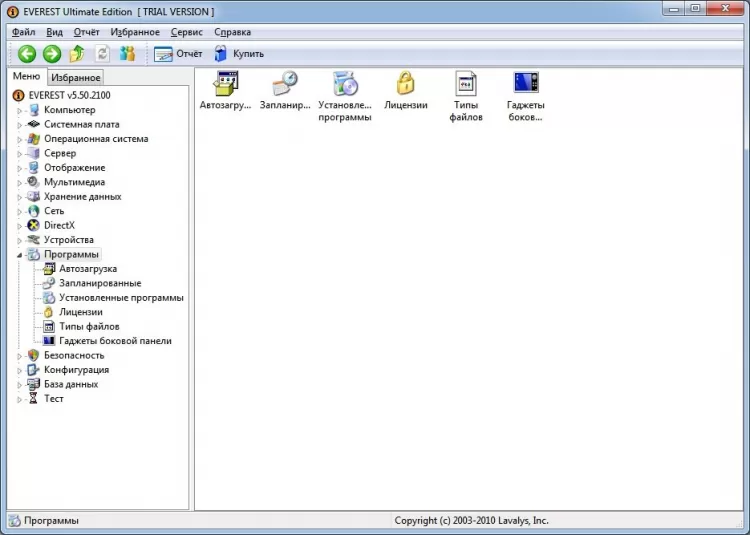The height and width of the screenshot is (535, 750).
Task: Click the refresh icon in toolbar
Action: [102, 54]
